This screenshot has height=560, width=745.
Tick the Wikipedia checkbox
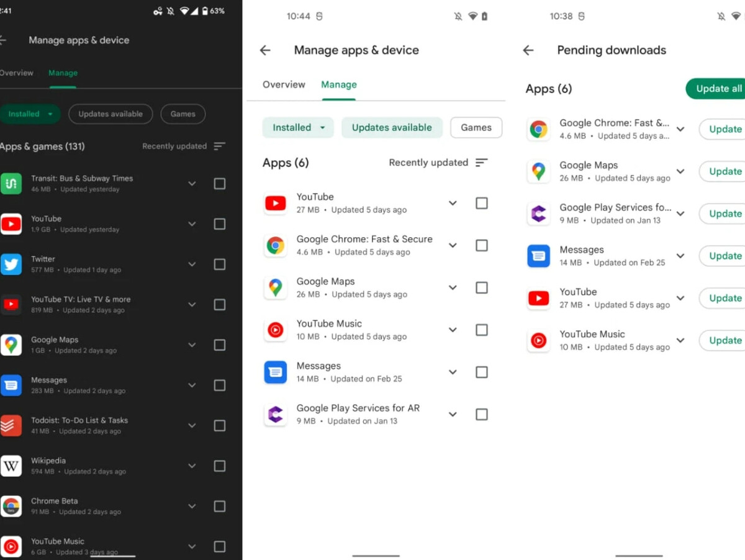click(x=219, y=466)
